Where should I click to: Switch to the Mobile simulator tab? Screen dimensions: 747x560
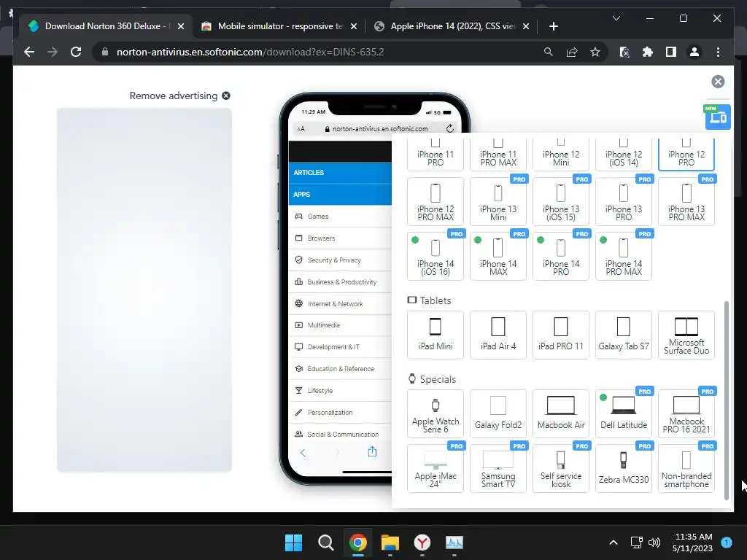point(279,26)
